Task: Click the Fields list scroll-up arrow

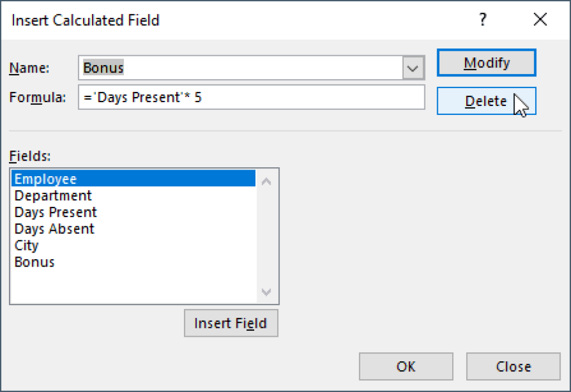Action: 267,180
